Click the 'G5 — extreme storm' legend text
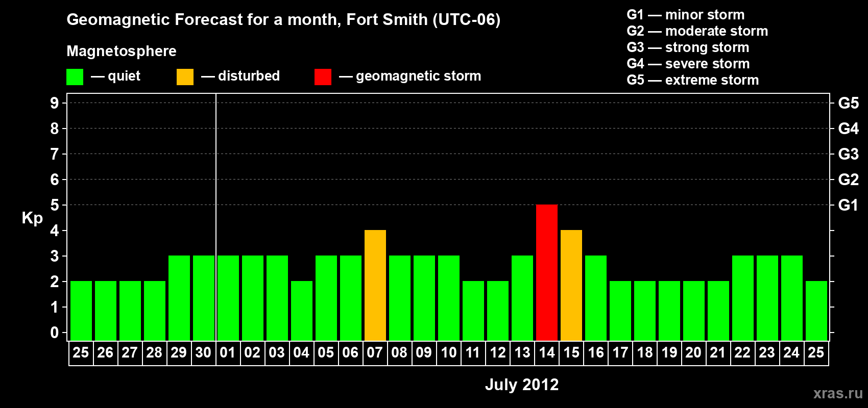Image resolution: width=868 pixels, height=408 pixels. point(693,80)
